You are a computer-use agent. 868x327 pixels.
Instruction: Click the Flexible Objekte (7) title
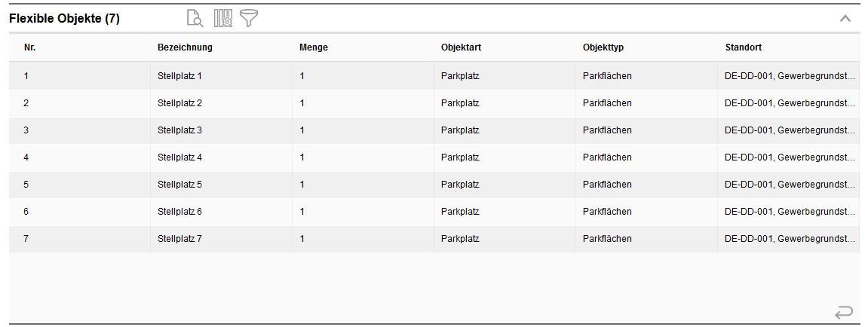(64, 19)
